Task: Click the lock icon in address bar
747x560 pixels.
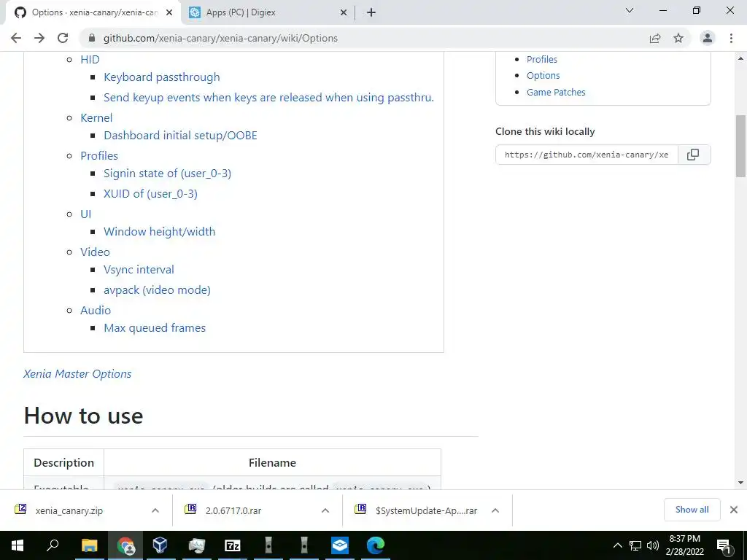Action: (92, 38)
